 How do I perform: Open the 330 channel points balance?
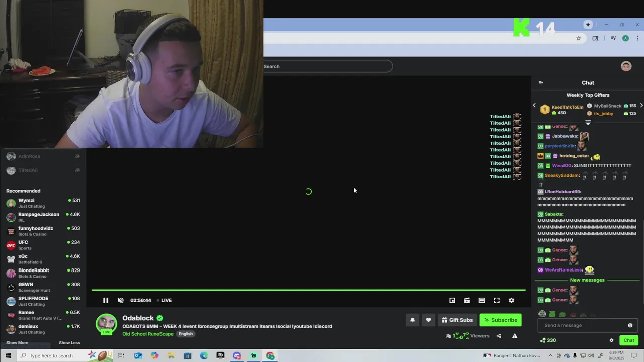tap(547, 340)
